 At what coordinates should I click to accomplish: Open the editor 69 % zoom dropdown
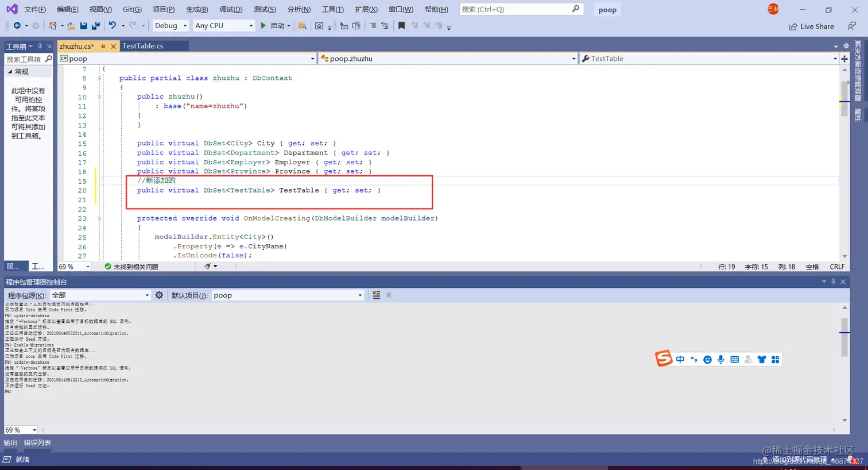pos(74,267)
